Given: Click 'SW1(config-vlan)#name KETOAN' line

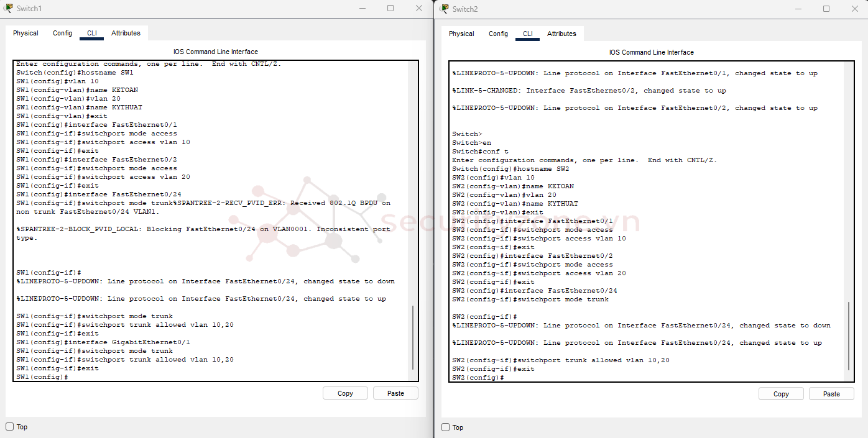Looking at the screenshot, I should (77, 90).
